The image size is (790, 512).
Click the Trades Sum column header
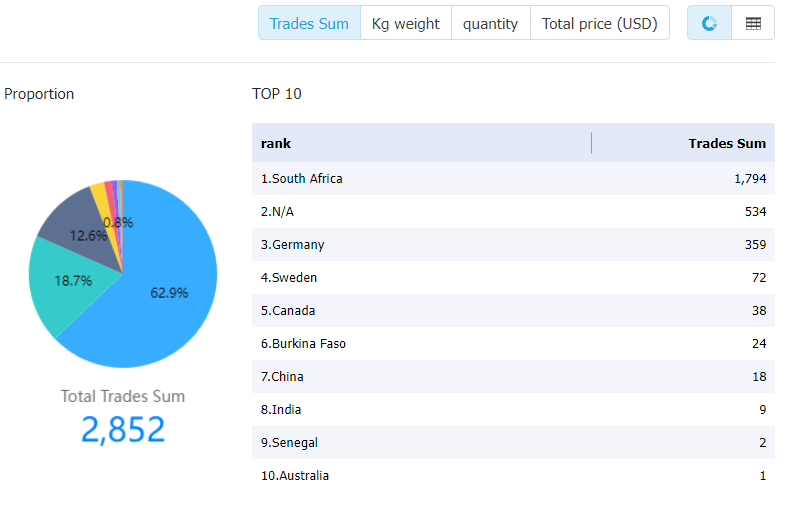point(727,143)
